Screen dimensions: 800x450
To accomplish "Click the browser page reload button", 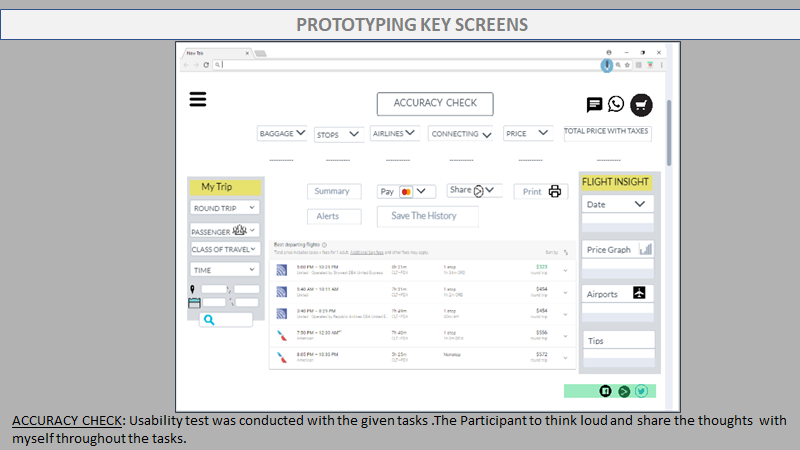I will 206,64.
